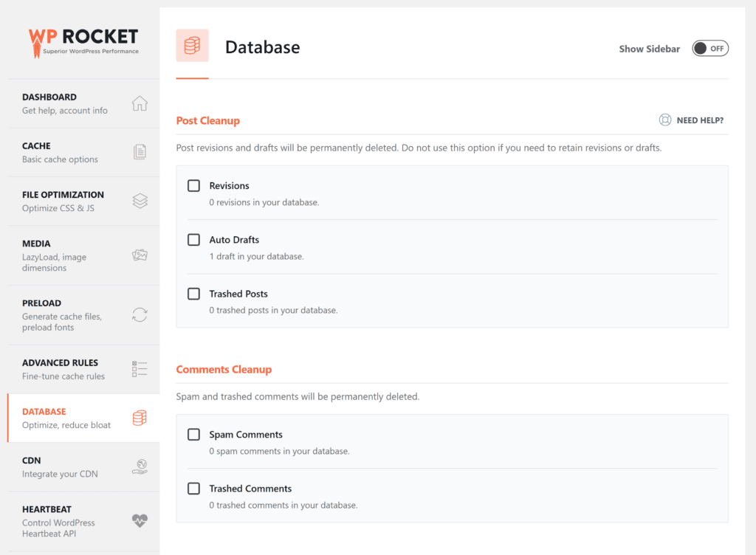Tick the Trashed Posts checkbox
This screenshot has width=756, height=555.
(x=194, y=294)
